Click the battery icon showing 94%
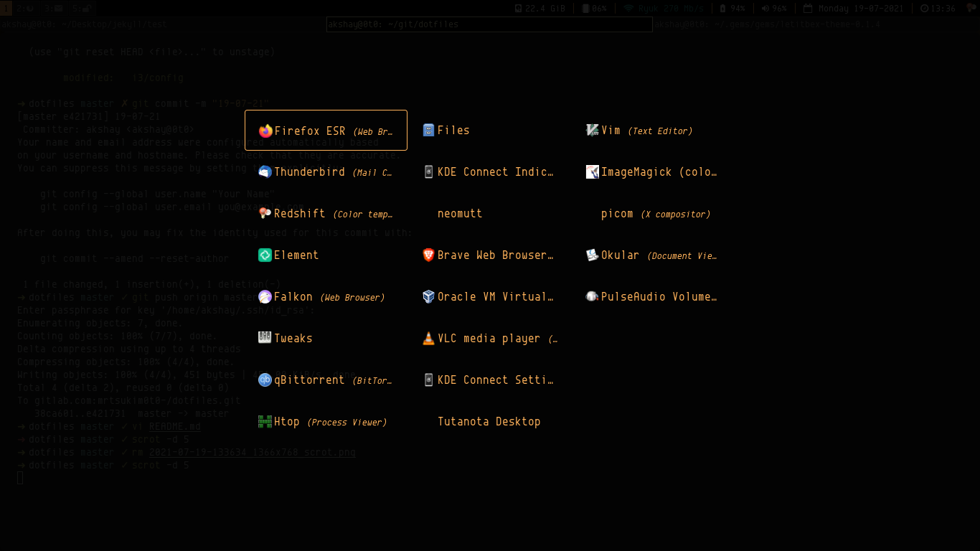Image resolution: width=980 pixels, height=551 pixels. coord(722,9)
